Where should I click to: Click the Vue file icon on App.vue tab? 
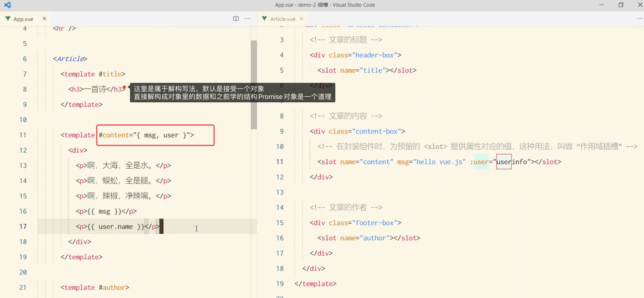coord(8,19)
